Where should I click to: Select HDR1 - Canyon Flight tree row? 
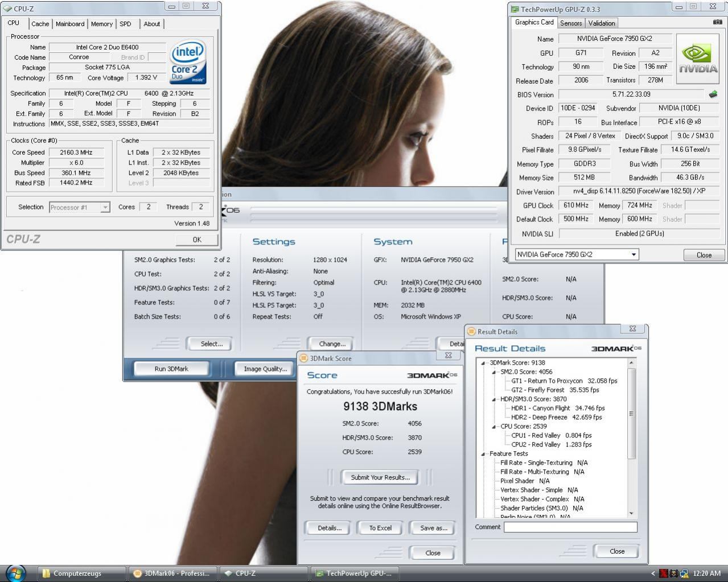pyautogui.click(x=558, y=408)
